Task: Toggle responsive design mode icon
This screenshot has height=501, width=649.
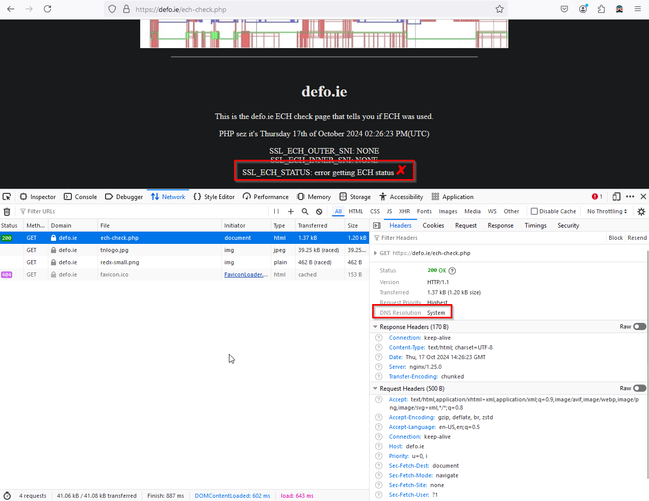Action: pos(616,197)
